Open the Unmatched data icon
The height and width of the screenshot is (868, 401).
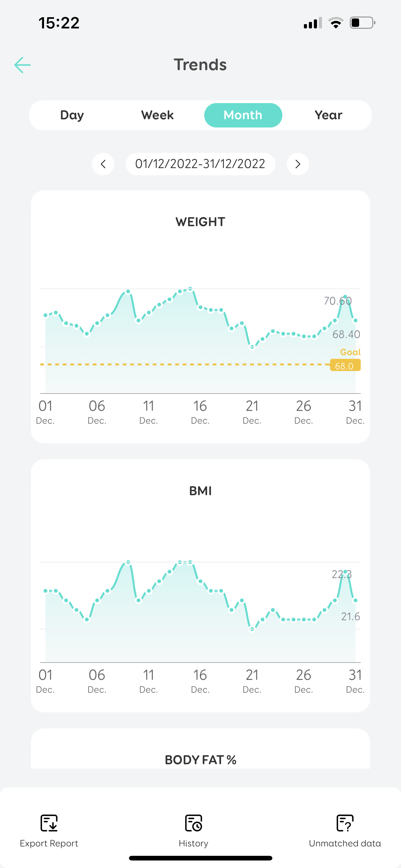point(345,823)
